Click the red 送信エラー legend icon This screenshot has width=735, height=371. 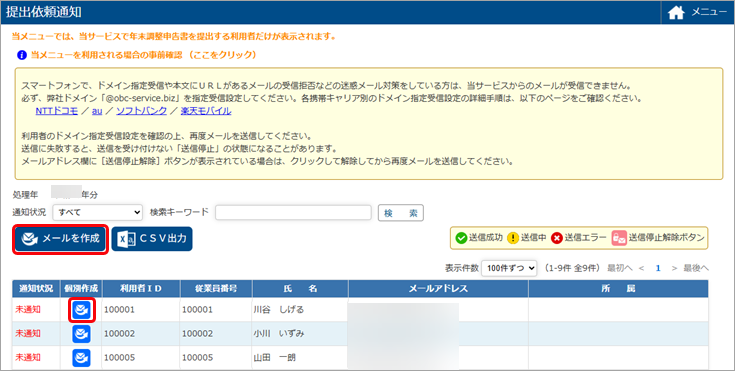[x=556, y=238]
